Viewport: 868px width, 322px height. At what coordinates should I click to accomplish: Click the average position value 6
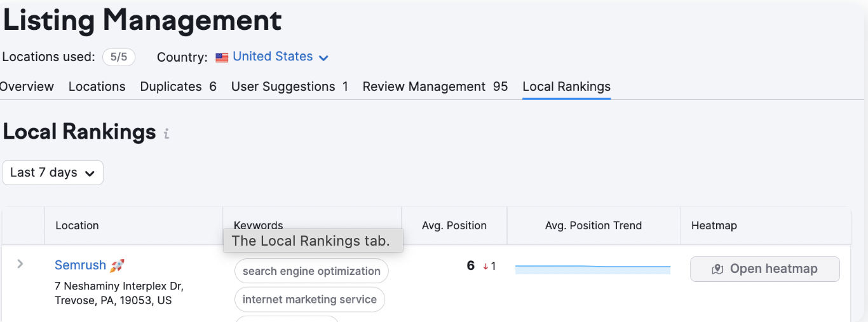[x=471, y=266]
